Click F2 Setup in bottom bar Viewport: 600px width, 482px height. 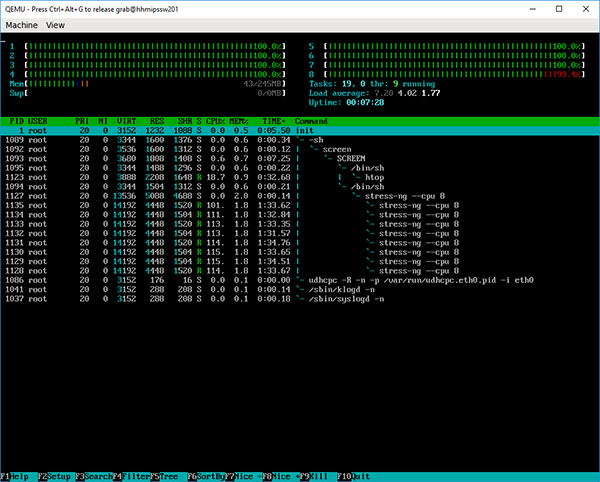[54, 477]
